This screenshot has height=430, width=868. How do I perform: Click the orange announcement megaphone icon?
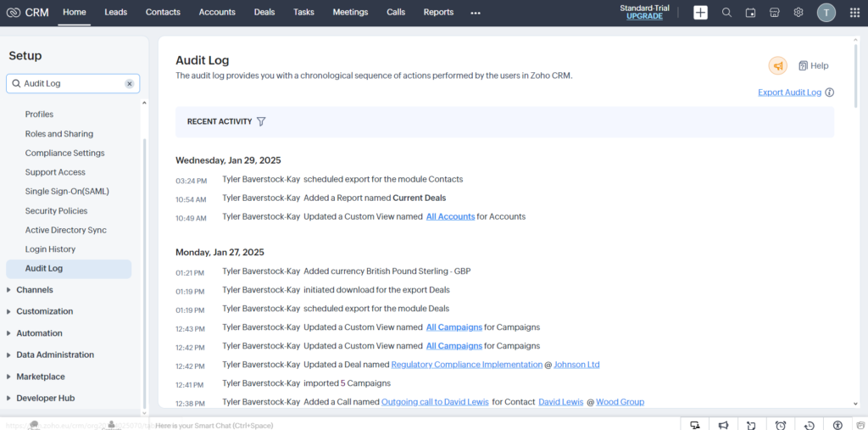pyautogui.click(x=778, y=66)
